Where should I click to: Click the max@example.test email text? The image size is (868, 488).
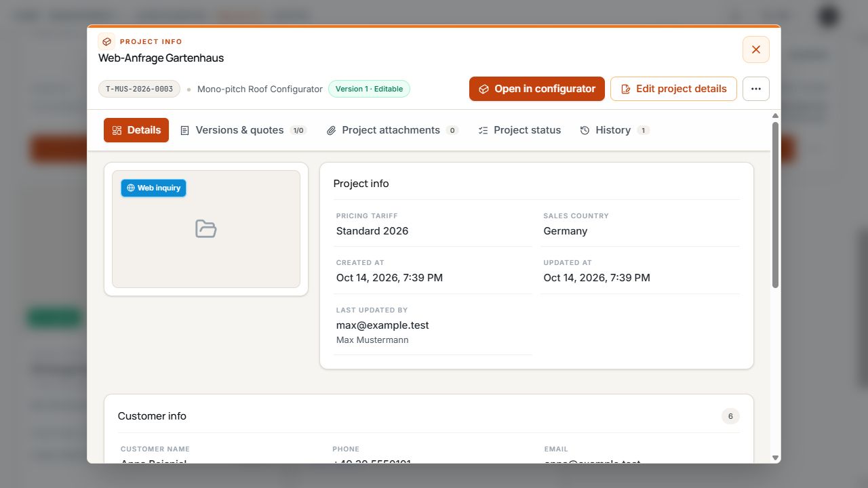382,325
